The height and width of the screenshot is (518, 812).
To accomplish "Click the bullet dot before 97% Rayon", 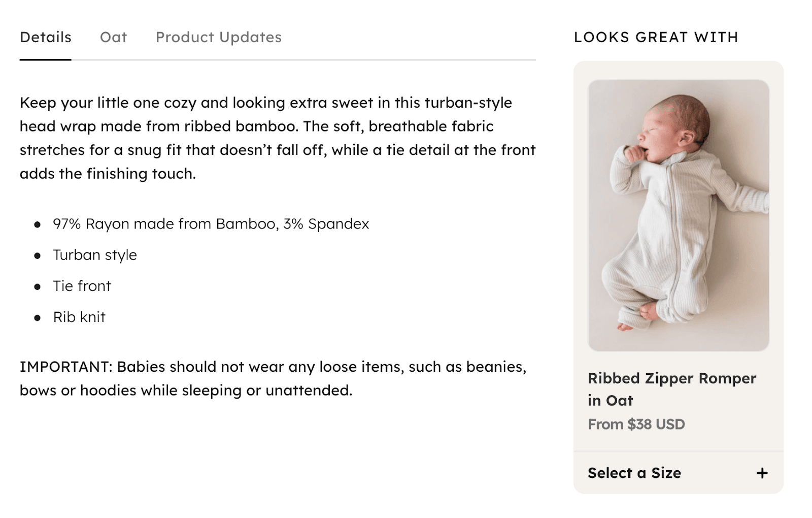I will (37, 224).
